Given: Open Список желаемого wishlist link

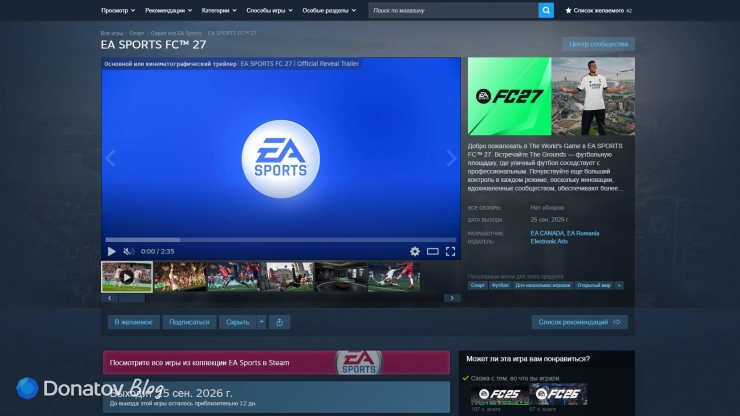Looking at the screenshot, I should coord(598,10).
